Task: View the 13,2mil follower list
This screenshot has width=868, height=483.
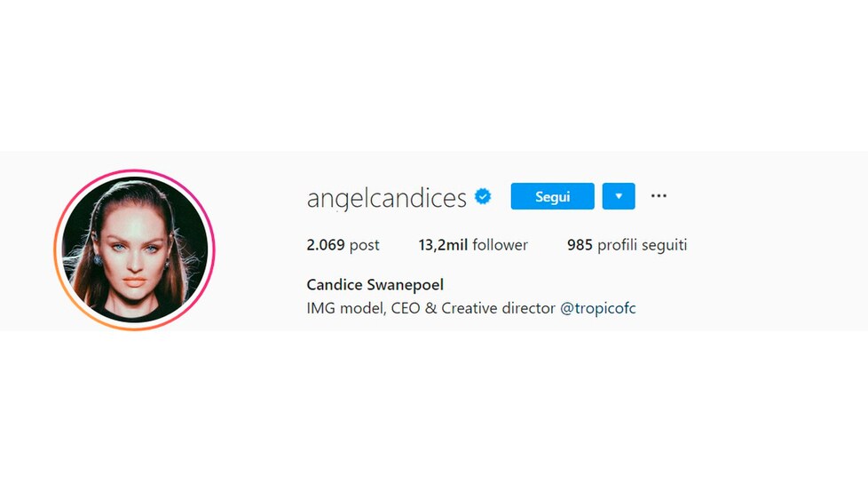Action: click(x=473, y=245)
